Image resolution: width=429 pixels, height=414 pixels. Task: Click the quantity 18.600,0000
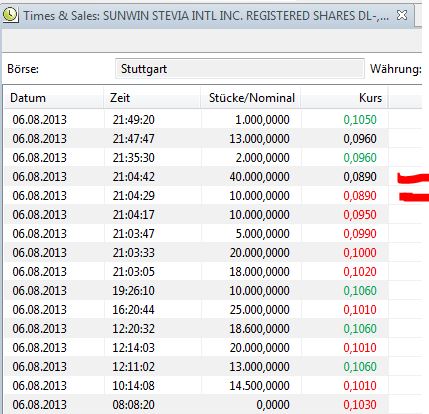click(x=259, y=329)
